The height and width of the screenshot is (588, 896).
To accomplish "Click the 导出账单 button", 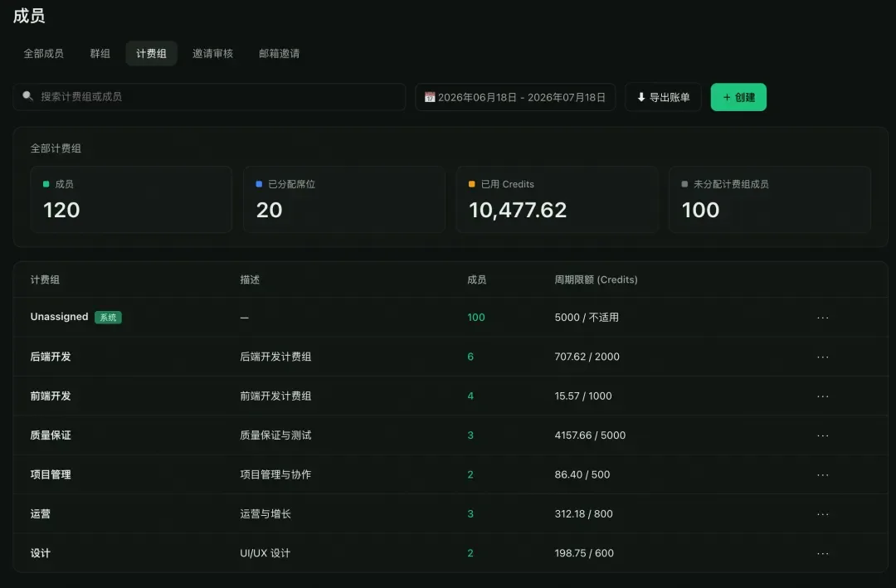I will 663,97.
